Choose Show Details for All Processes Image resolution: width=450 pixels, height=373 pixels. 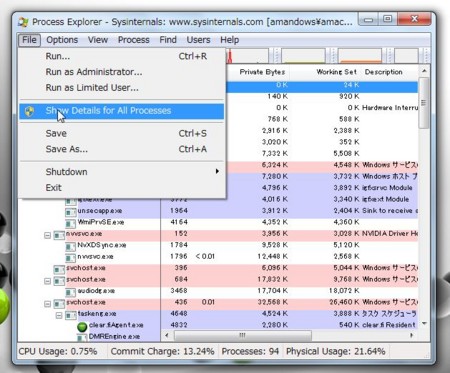[x=122, y=111]
